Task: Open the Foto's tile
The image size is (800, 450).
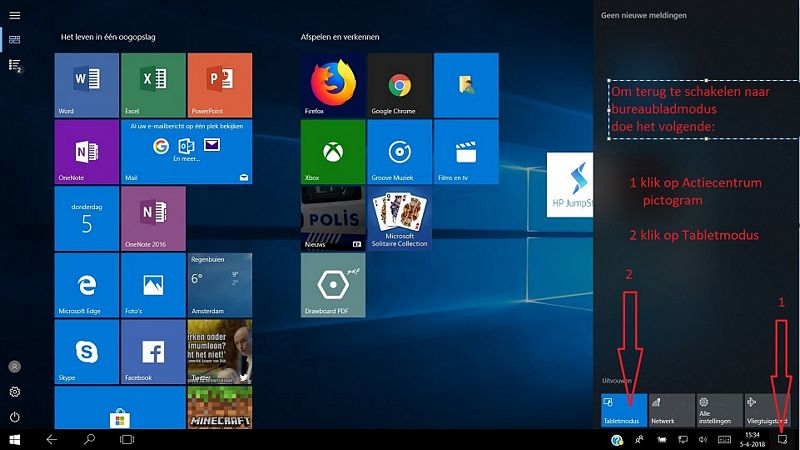Action: (x=153, y=285)
